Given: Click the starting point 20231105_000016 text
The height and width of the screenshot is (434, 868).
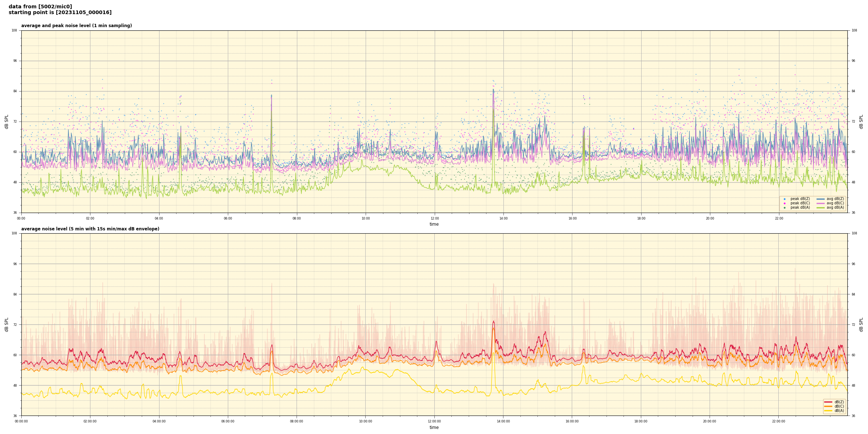Looking at the screenshot, I should [60, 13].
